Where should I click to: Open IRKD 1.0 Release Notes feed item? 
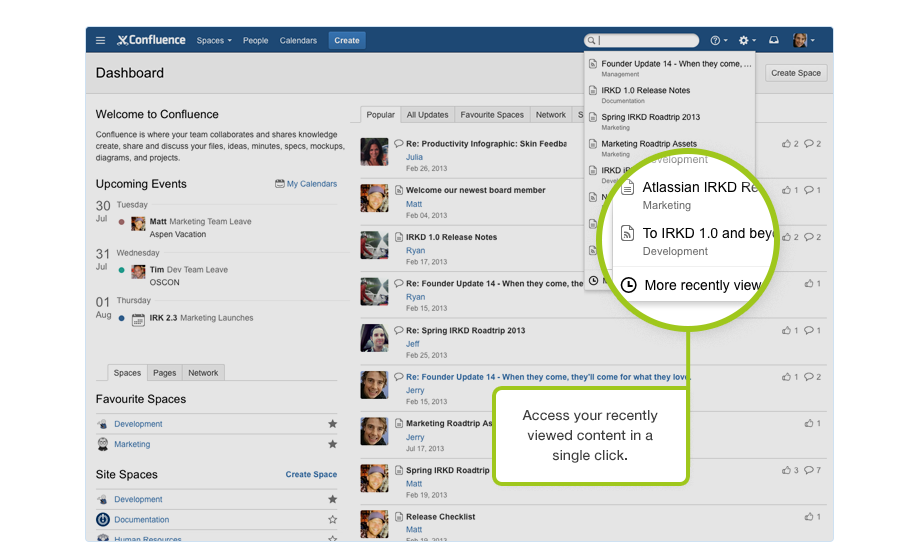[x=451, y=237]
